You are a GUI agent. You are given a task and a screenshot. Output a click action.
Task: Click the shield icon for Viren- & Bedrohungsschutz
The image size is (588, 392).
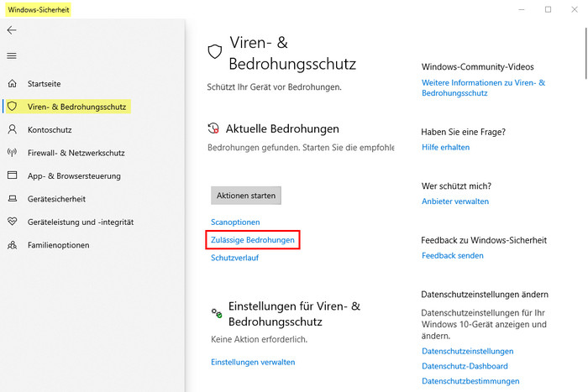13,107
